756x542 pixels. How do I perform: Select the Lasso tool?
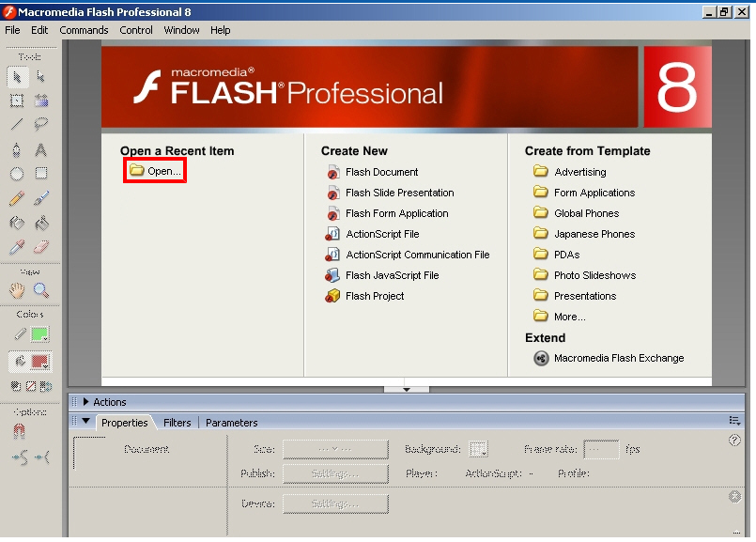click(x=41, y=124)
